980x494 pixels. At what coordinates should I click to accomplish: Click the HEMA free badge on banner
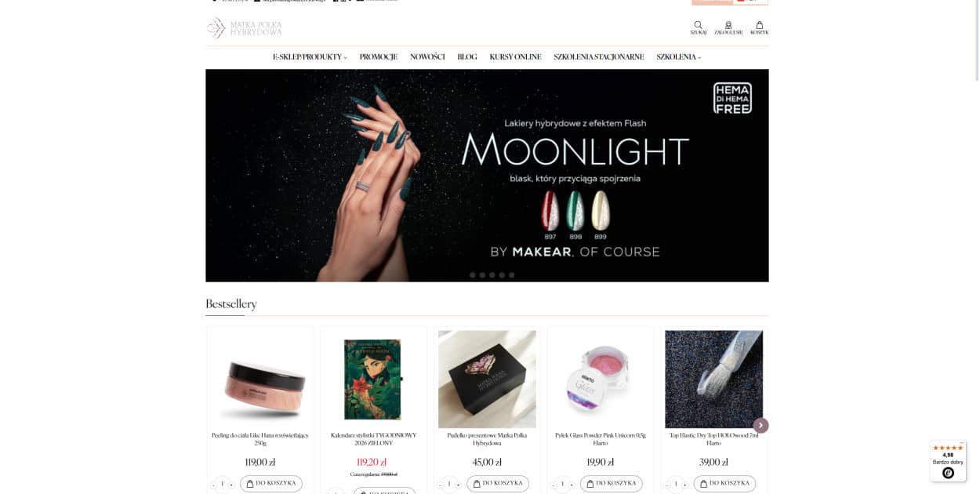click(x=732, y=98)
